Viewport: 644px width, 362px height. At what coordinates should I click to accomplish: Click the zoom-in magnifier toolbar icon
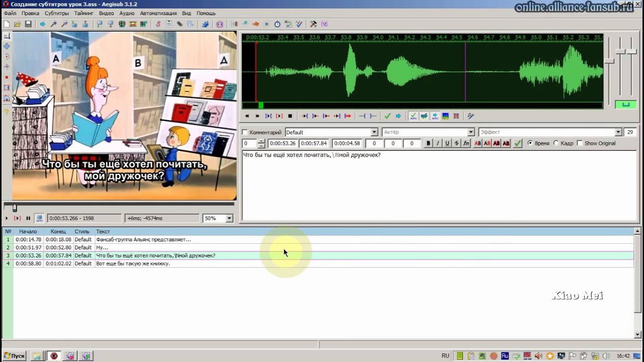(x=53, y=24)
